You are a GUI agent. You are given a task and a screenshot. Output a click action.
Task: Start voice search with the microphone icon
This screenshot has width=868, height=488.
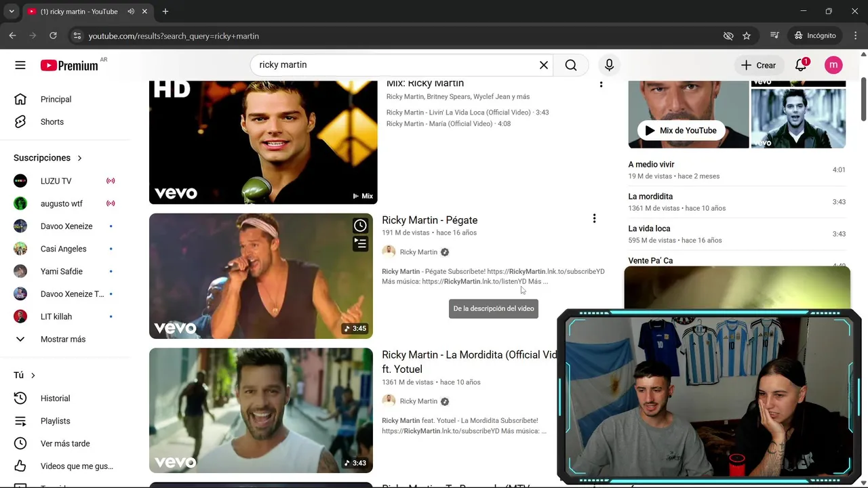point(609,65)
